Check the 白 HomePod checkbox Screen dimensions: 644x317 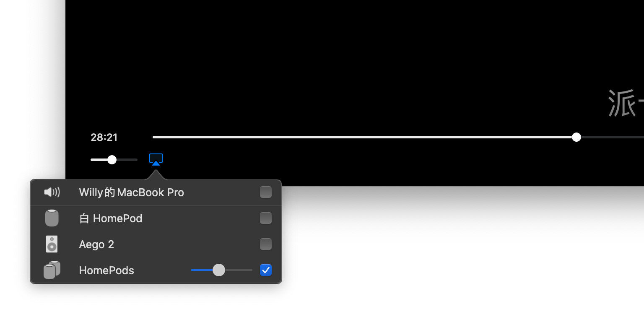266,218
